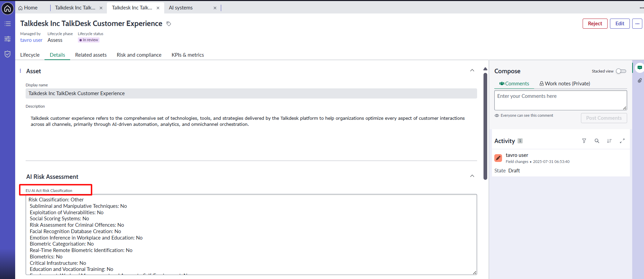
Task: Open the more actions ellipsis button
Action: (x=637, y=24)
